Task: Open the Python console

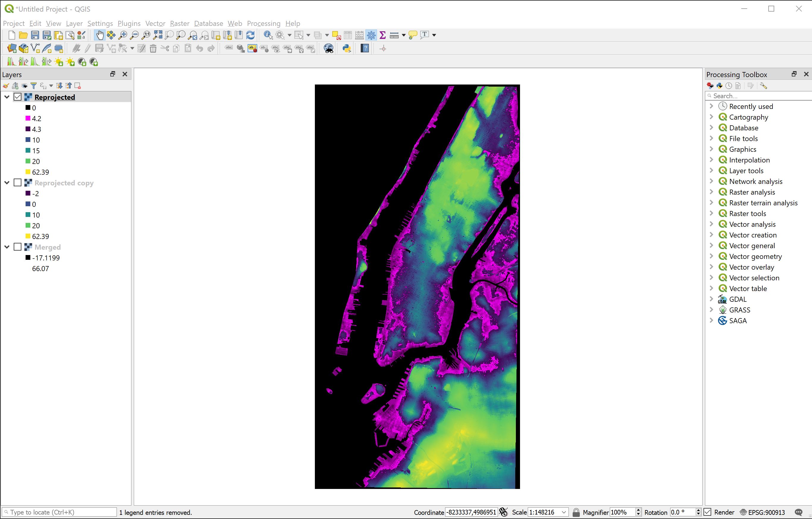Action: (x=347, y=48)
